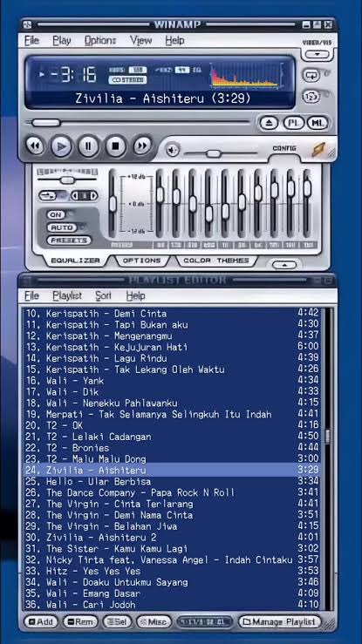Start playback with the Play button
Screen dimensions: 362x644
coord(61,146)
